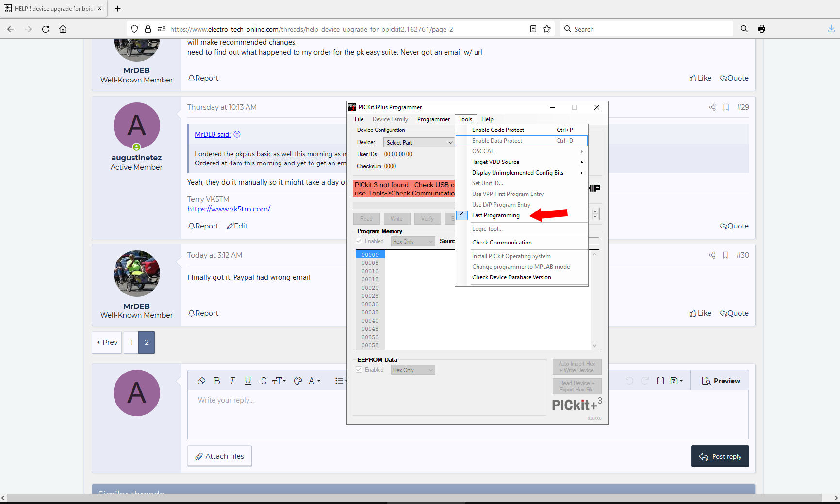The height and width of the screenshot is (504, 840).
Task: Click the shield tracking protection icon
Action: pos(134,29)
